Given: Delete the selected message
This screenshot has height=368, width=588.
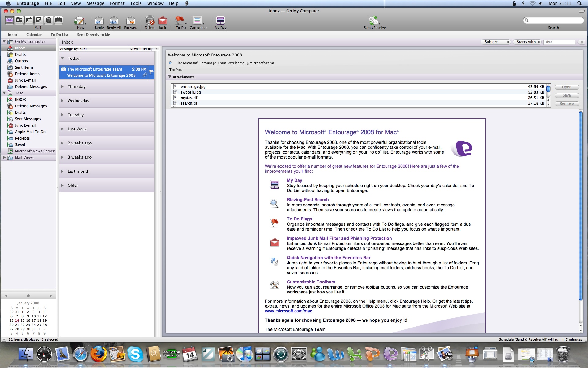Looking at the screenshot, I should pos(150,23).
